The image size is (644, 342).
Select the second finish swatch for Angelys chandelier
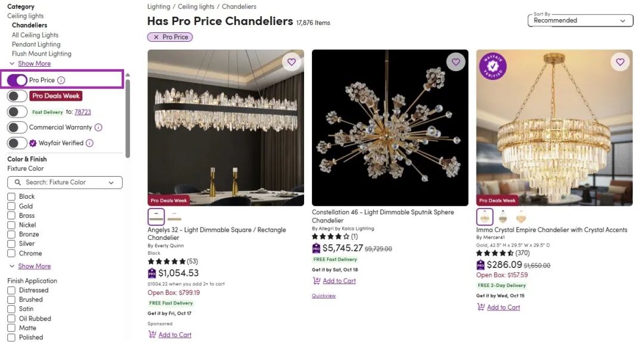(x=174, y=217)
